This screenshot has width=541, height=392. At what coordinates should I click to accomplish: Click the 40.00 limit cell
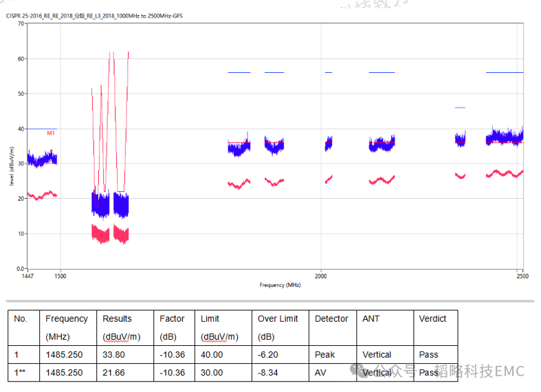[212, 355]
